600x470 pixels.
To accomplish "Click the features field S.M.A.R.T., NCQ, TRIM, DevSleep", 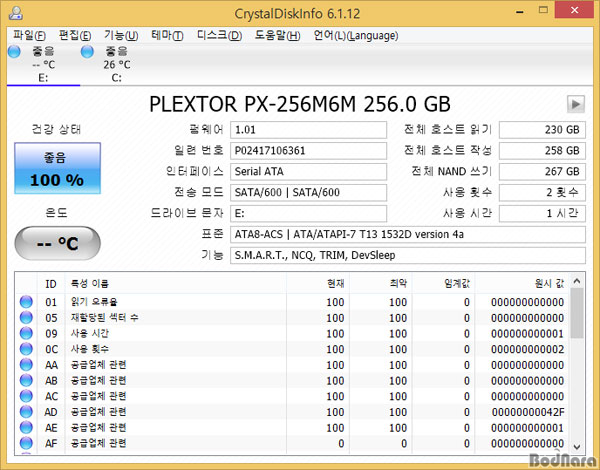I will pos(408,255).
